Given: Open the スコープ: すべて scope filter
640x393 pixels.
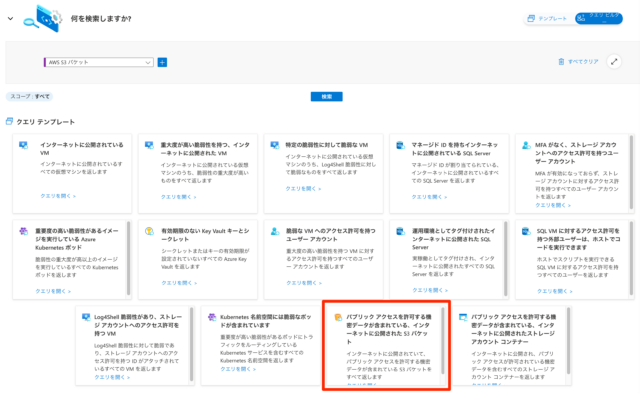Looking at the screenshot, I should (x=30, y=97).
